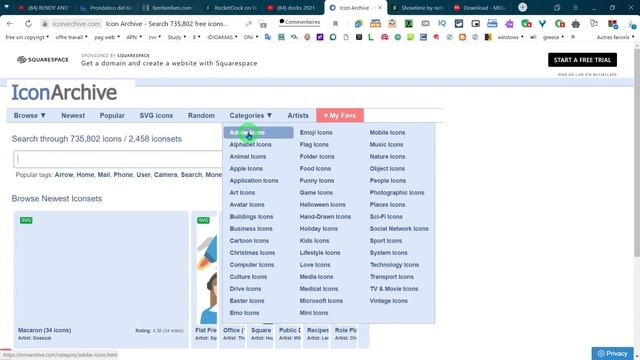The width and height of the screenshot is (640, 360).
Task: Open the Newest navigation link
Action: (x=73, y=116)
